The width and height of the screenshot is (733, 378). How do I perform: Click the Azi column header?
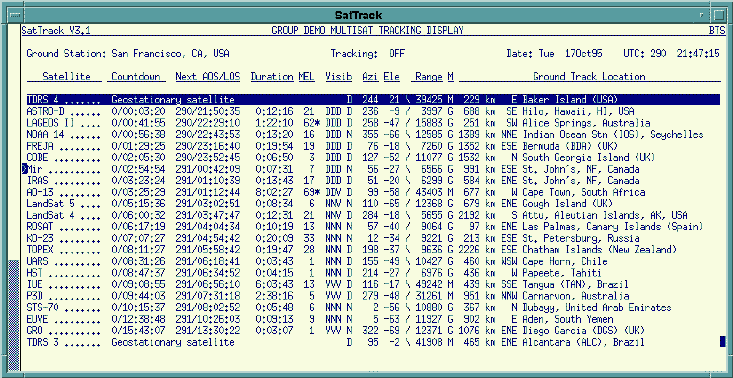point(370,76)
